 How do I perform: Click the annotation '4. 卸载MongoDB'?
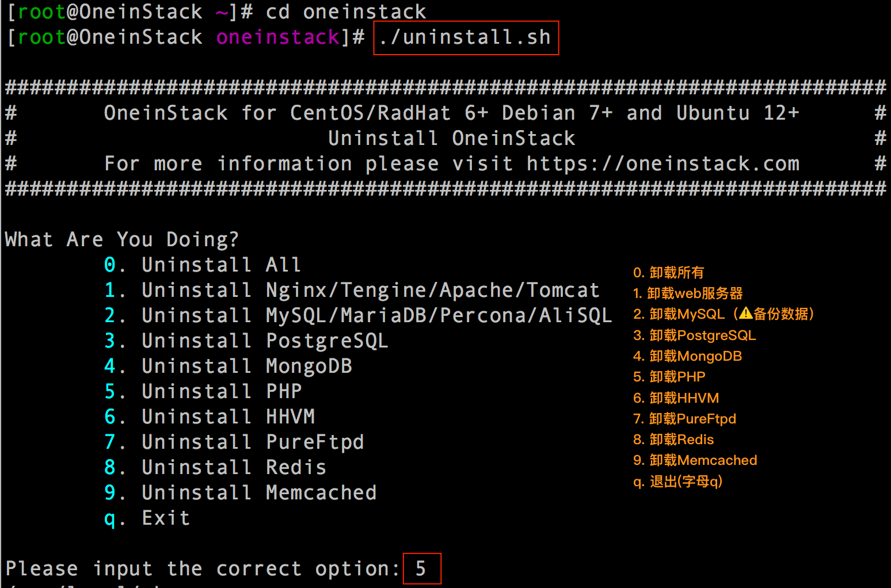687,356
